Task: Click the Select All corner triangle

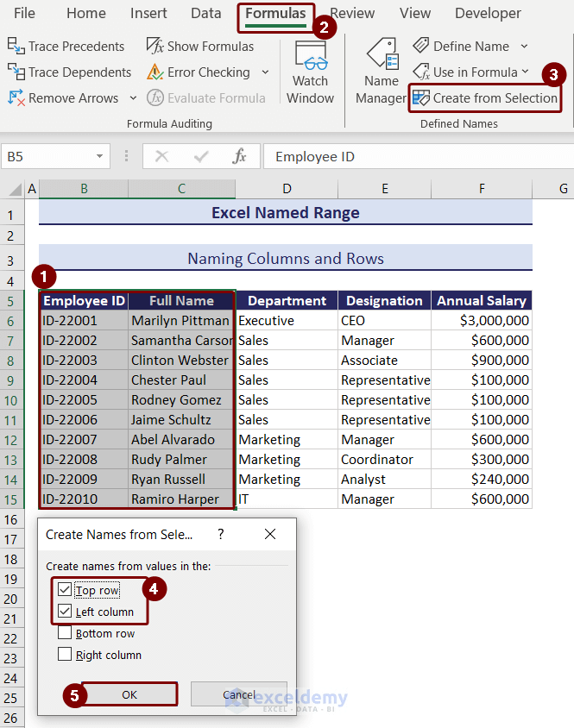Action: pos(16,190)
